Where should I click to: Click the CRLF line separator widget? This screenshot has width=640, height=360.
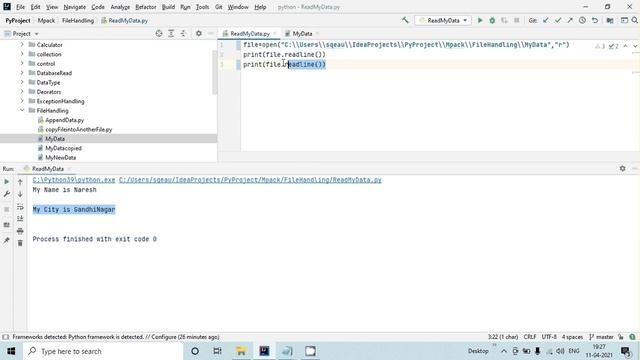tap(530, 337)
